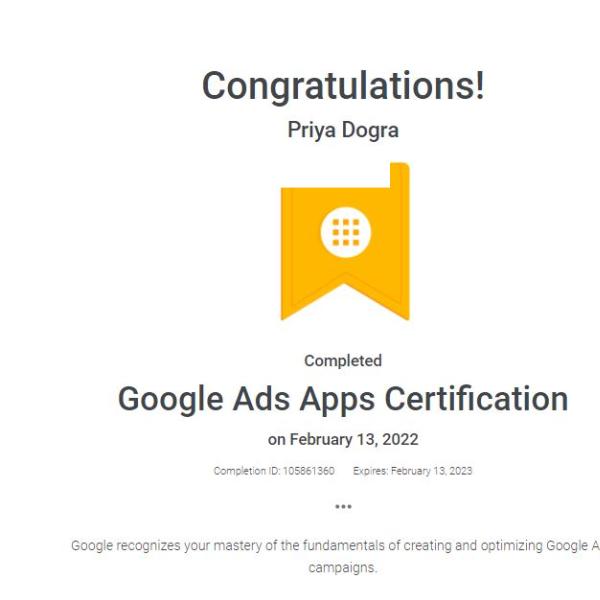Select the name 'Priya Dogra'
Image resolution: width=600 pixels, height=600 pixels.
[343, 130]
